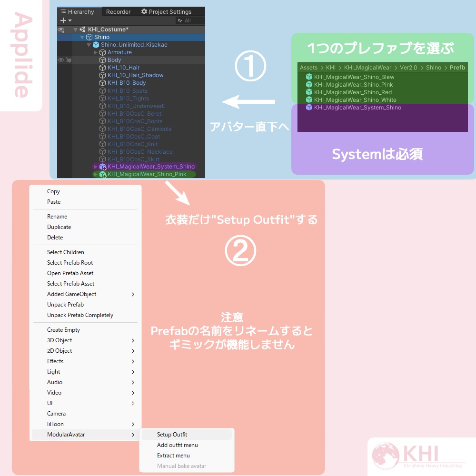
Task: Select ModularAvatar in the context menu
Action: 85,435
